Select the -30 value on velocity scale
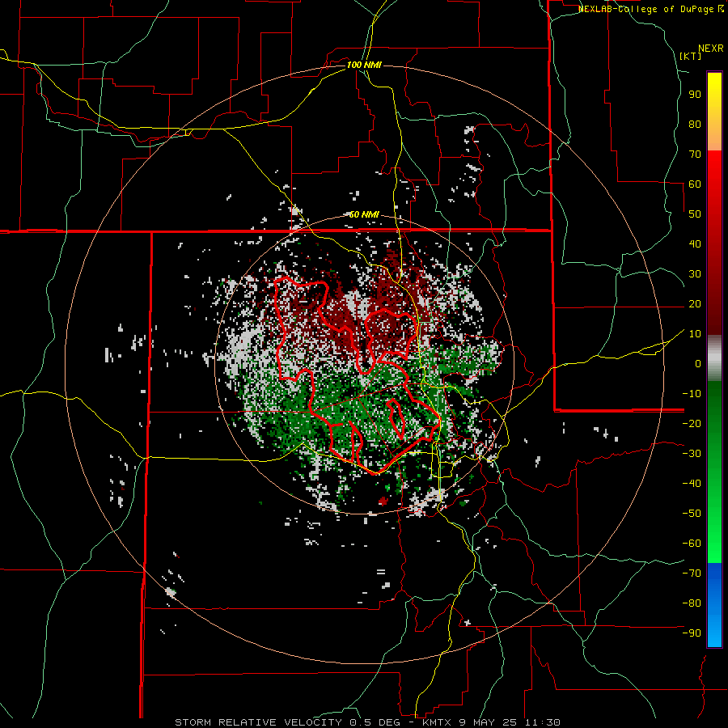Viewport: 728px width, 728px height. point(692,454)
